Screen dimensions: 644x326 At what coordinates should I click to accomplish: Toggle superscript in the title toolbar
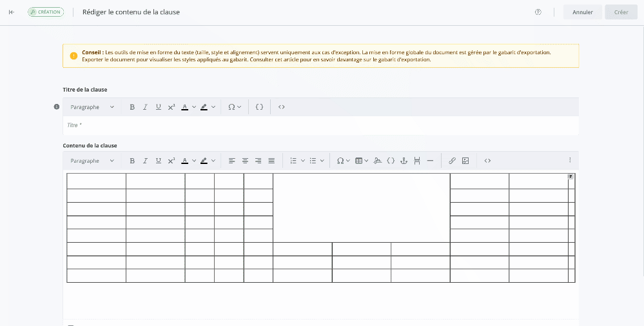(171, 107)
